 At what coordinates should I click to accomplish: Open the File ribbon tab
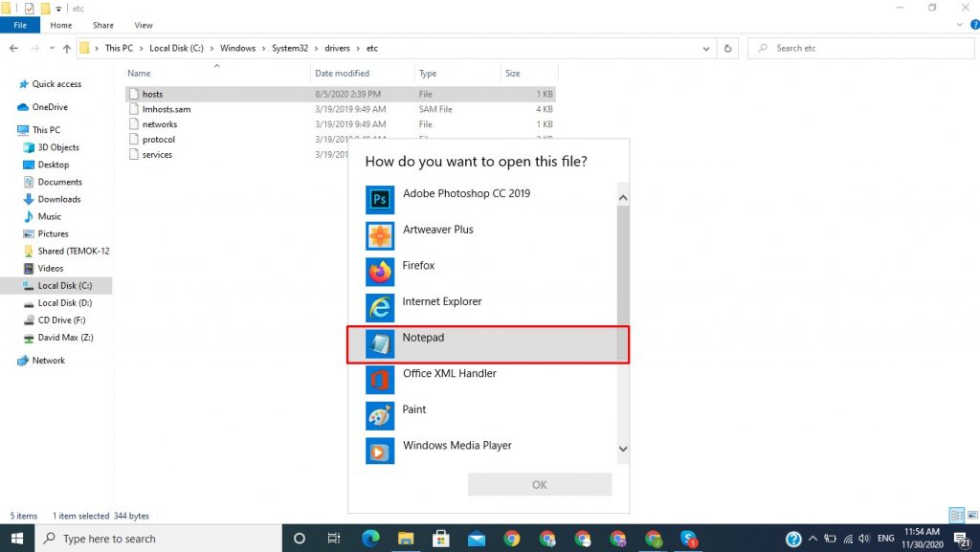pyautogui.click(x=20, y=25)
